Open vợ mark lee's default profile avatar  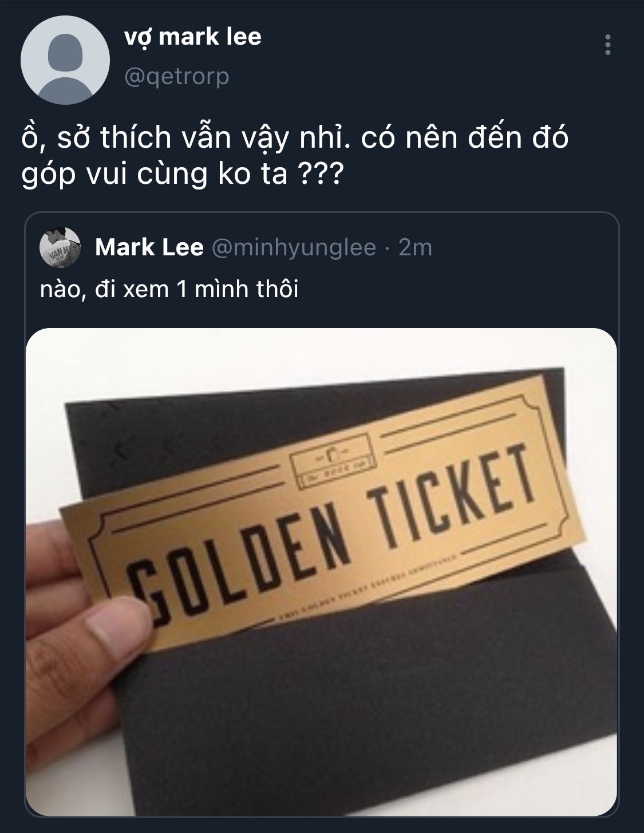(65, 60)
